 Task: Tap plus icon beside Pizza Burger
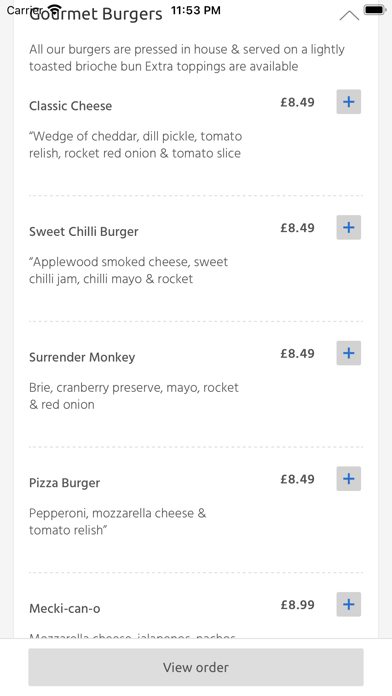pyautogui.click(x=348, y=478)
